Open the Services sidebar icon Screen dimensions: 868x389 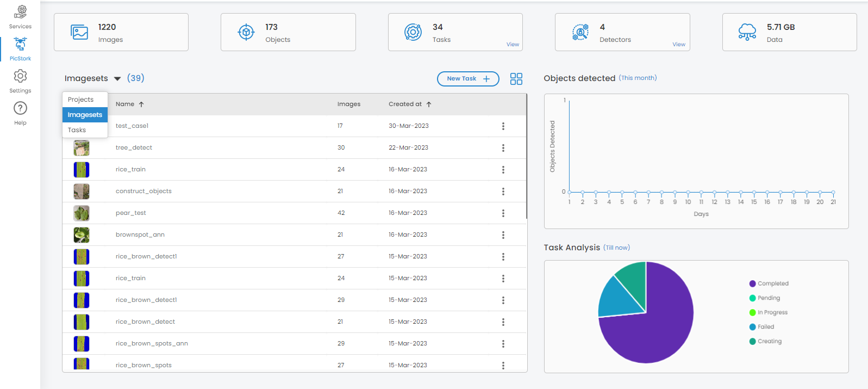20,12
